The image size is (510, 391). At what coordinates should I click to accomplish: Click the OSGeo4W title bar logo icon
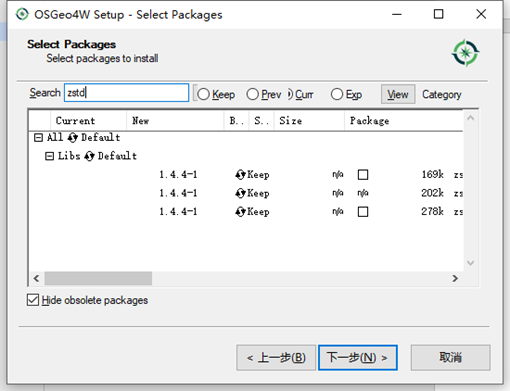22,14
